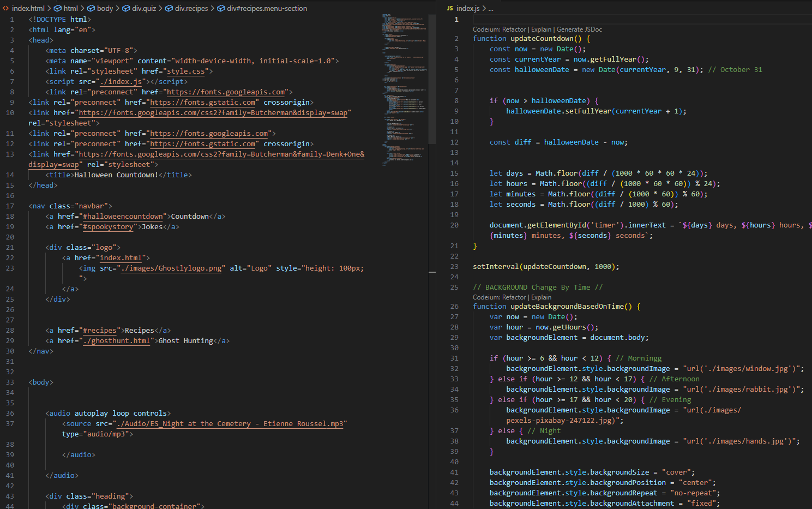Click the index.html vertical scrollbar slider
This screenshot has width=812, height=509.
tap(432, 79)
